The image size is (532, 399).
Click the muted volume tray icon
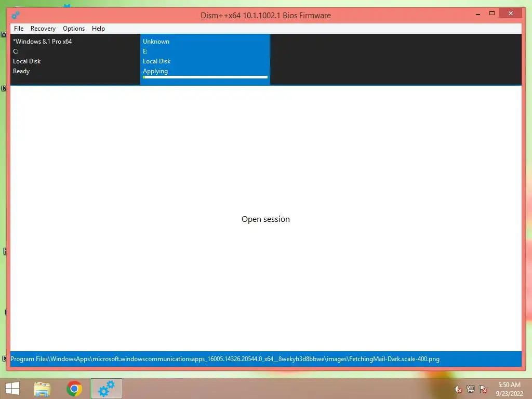tap(458, 390)
